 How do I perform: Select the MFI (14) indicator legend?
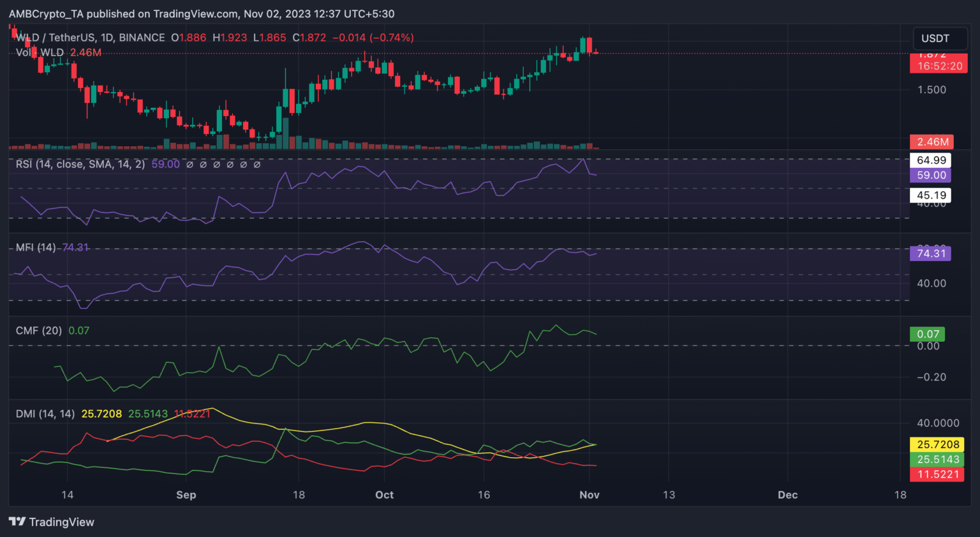pos(36,247)
